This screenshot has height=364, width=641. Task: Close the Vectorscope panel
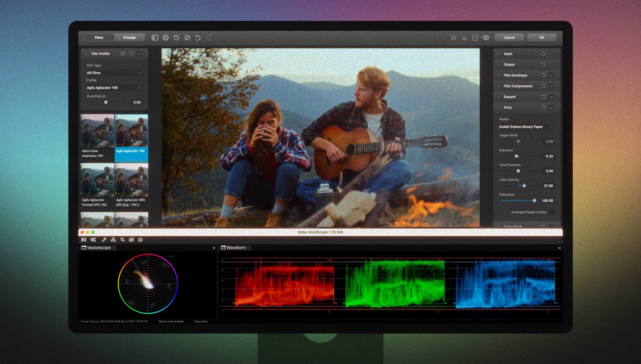(214, 248)
